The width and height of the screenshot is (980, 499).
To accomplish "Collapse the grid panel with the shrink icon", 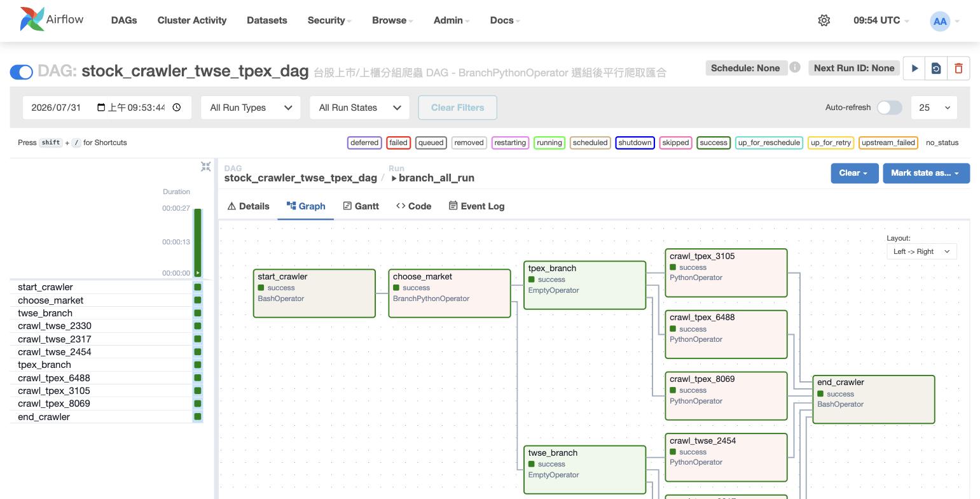I will [x=205, y=167].
